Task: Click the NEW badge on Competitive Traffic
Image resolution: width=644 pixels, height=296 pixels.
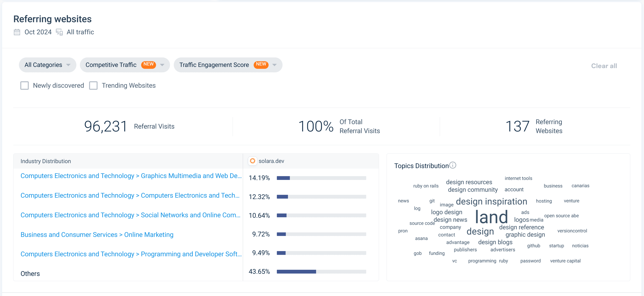Action: point(148,65)
